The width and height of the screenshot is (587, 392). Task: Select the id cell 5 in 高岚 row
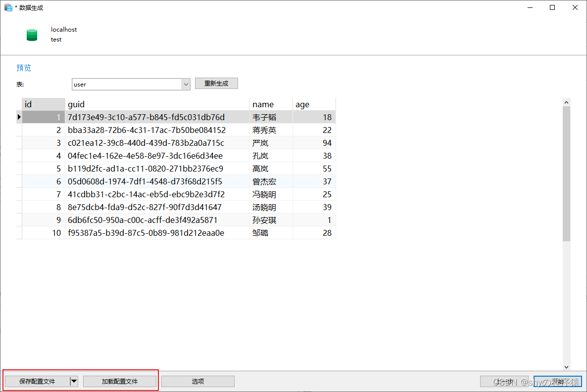[x=44, y=169]
